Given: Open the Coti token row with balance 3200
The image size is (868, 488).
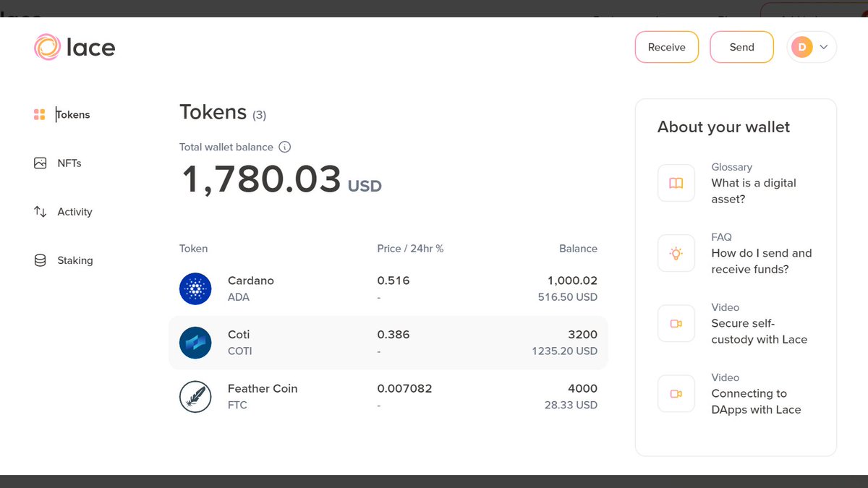Looking at the screenshot, I should point(388,343).
